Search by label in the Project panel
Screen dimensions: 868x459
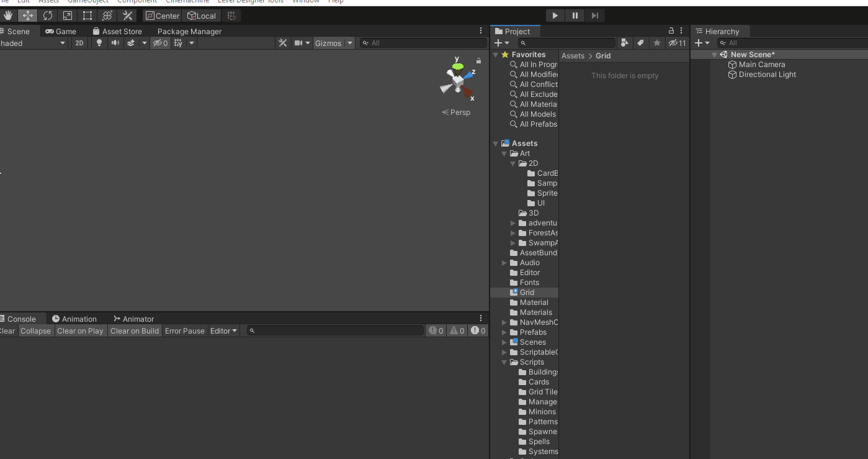tap(641, 43)
